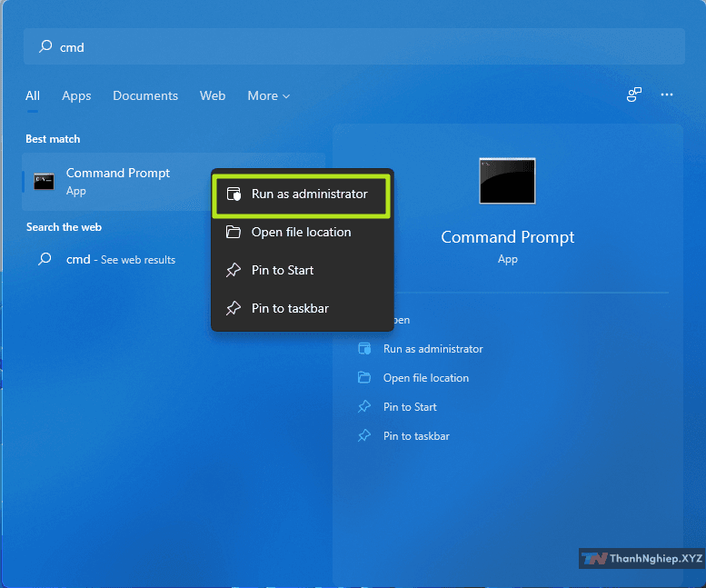Open the feedback/account icon in search header
706x588 pixels.
[634, 95]
